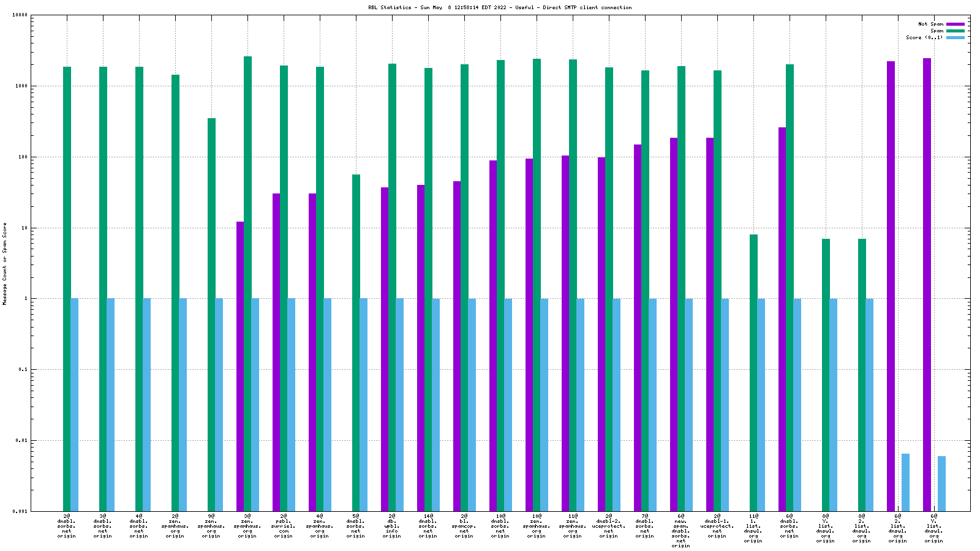Click the "14@ dnsbl.sorbs.net" axis label
Screen dimensions: 980x551
coord(428,527)
